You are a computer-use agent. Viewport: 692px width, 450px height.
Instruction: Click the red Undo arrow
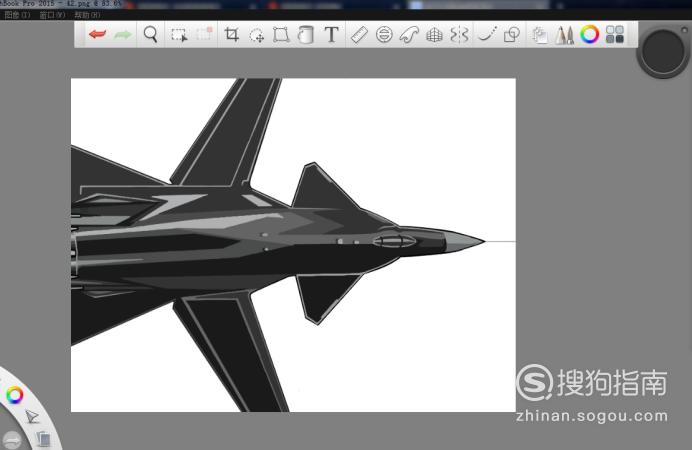click(x=97, y=34)
